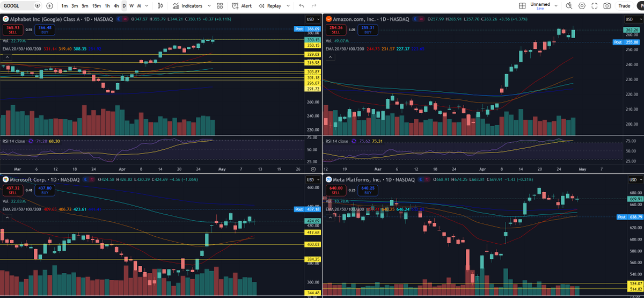Image resolution: width=644 pixels, height=298 pixels.
Task: Collapse the Meta chart indicator legend arrow
Action: pyautogui.click(x=331, y=217)
